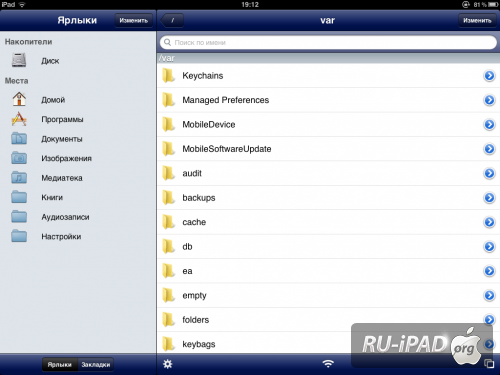Open settings gear in bottom toolbar
This screenshot has height=375, width=500.
[168, 364]
